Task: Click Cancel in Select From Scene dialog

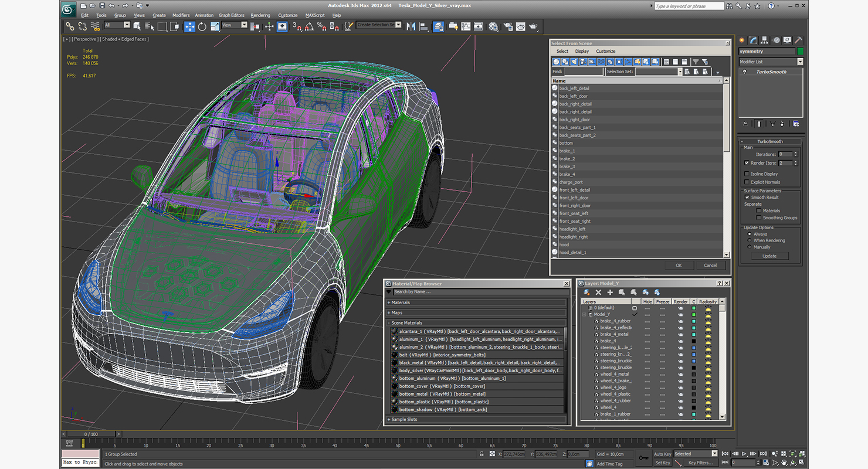Action: point(710,265)
